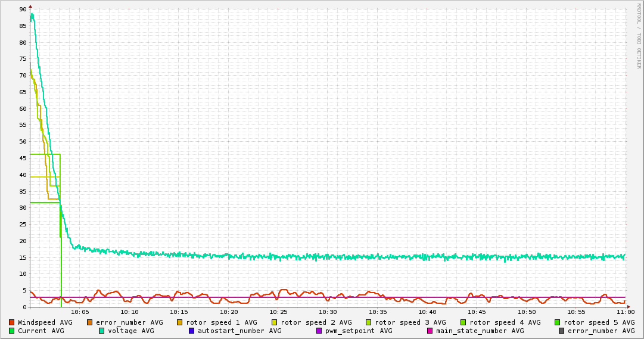Click the red Windspeed AVG legend swatch
The width and height of the screenshot is (644, 339).
tap(12, 322)
